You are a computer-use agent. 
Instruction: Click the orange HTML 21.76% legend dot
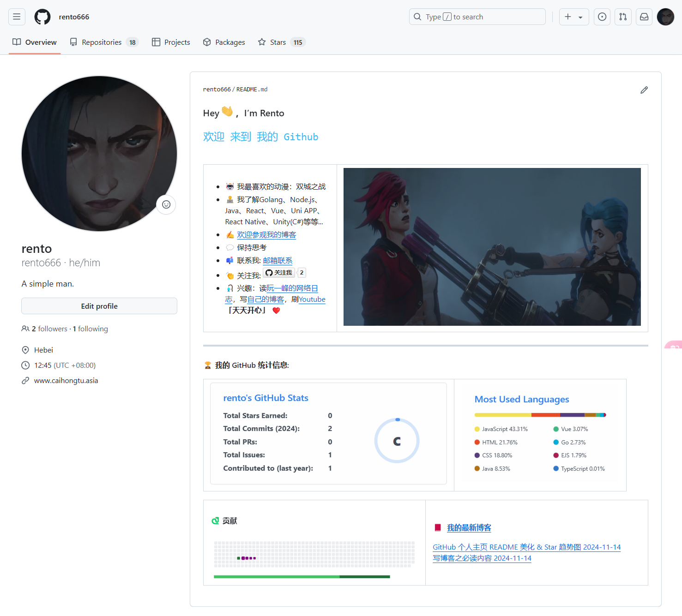coord(477,442)
